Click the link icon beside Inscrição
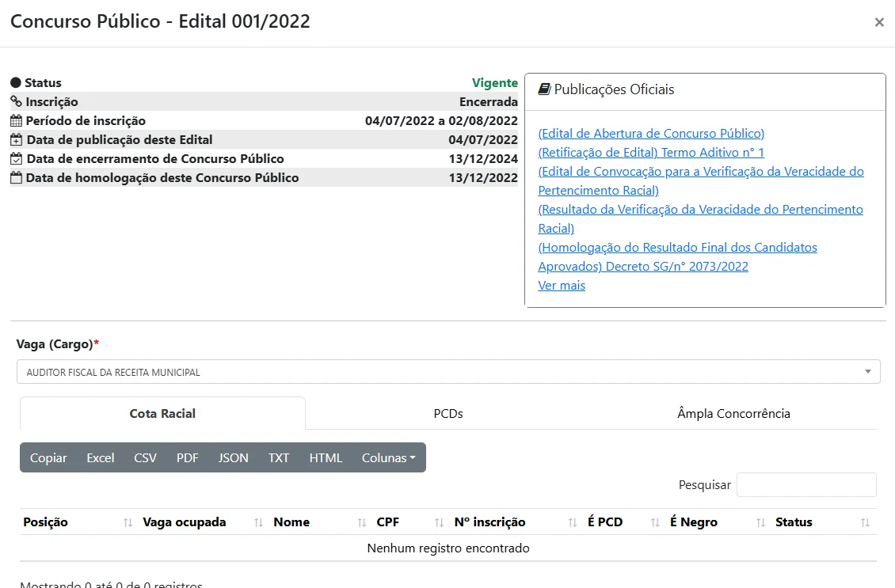Viewport: 895px width, 588px height. (x=16, y=101)
